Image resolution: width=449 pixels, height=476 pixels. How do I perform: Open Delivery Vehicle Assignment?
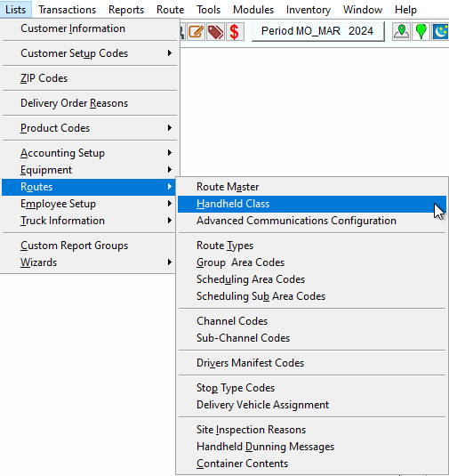click(312, 405)
